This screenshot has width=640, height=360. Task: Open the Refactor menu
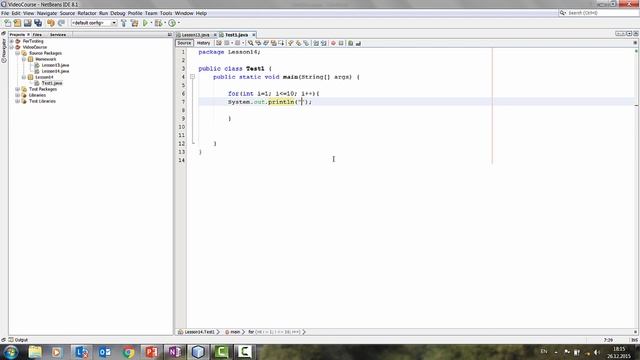[87, 13]
